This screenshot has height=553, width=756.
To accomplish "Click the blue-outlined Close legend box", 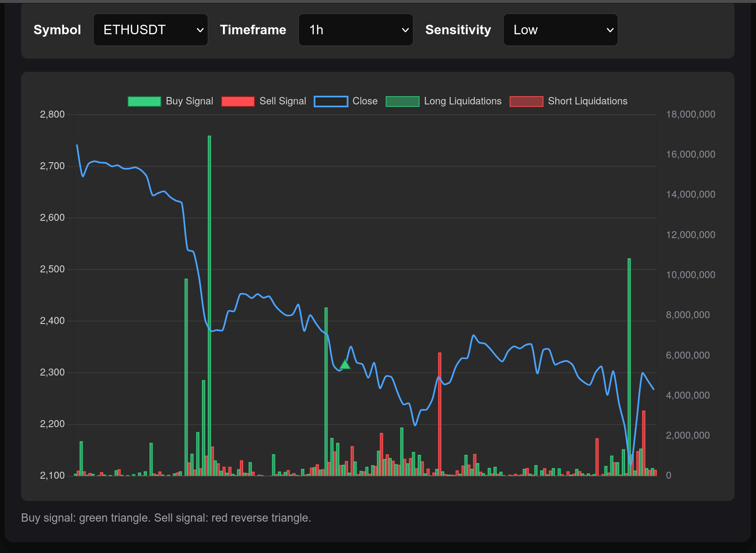I will pos(331,102).
